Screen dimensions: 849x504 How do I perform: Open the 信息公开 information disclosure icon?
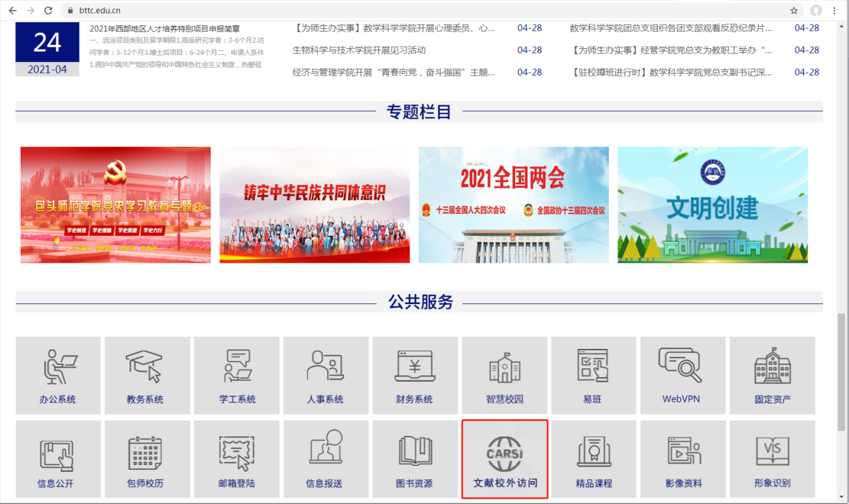pyautogui.click(x=58, y=459)
